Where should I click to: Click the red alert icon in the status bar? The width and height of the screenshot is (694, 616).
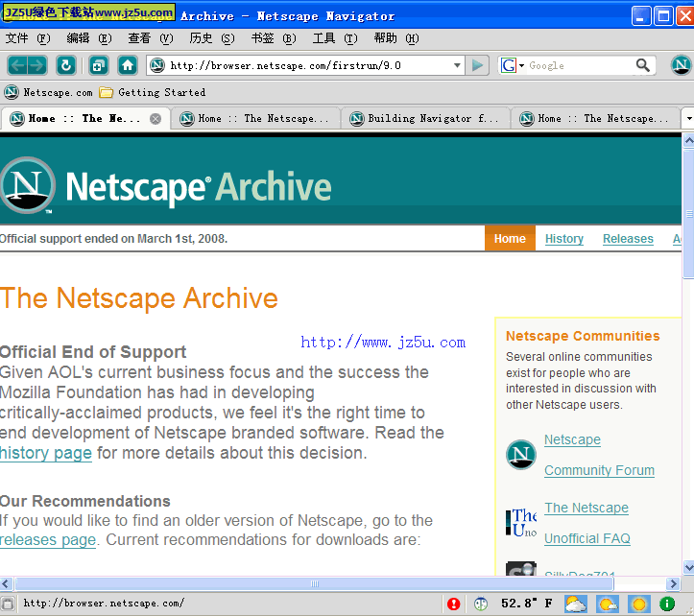coord(454,604)
